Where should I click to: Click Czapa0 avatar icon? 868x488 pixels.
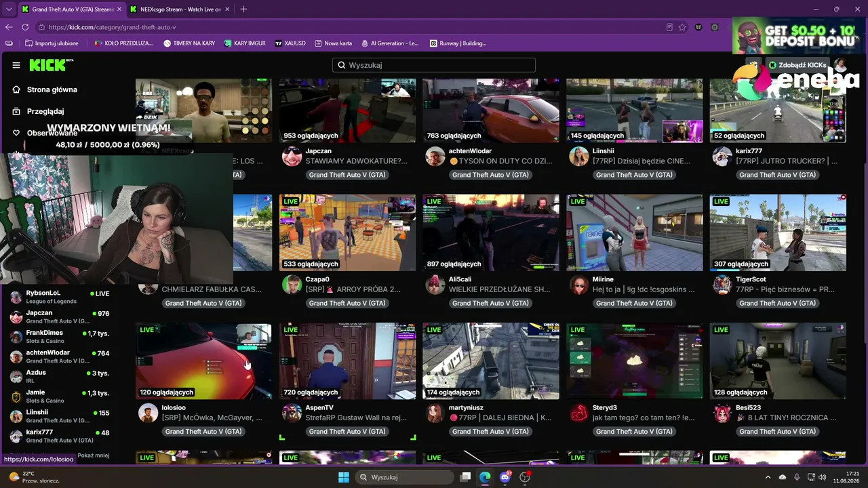pyautogui.click(x=292, y=285)
